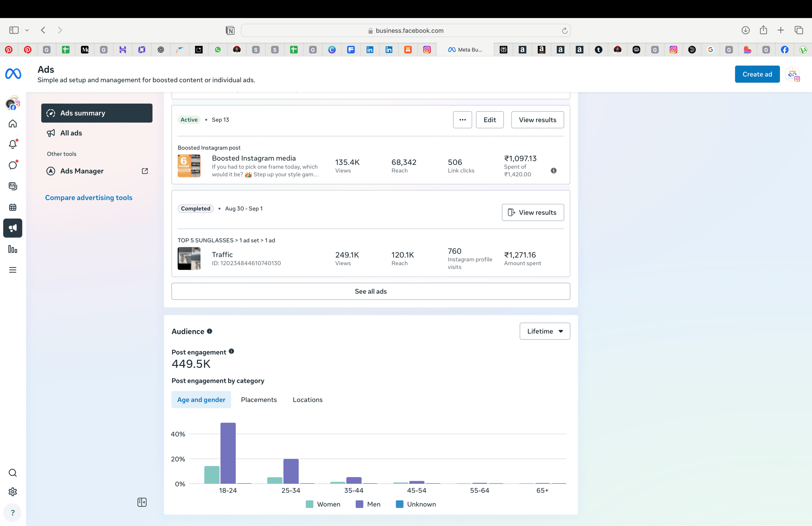The image size is (812, 526).
Task: Open the Home icon in left sidebar
Action: [13, 124]
